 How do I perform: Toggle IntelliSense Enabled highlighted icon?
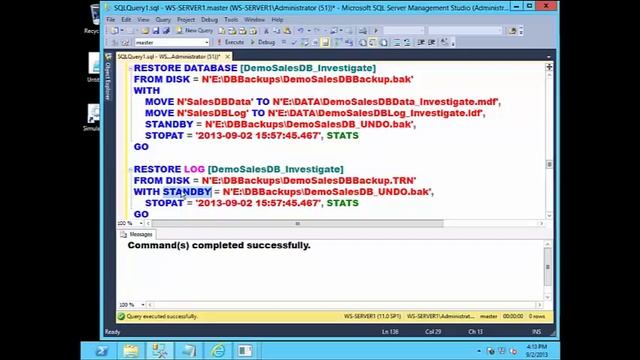(325, 42)
